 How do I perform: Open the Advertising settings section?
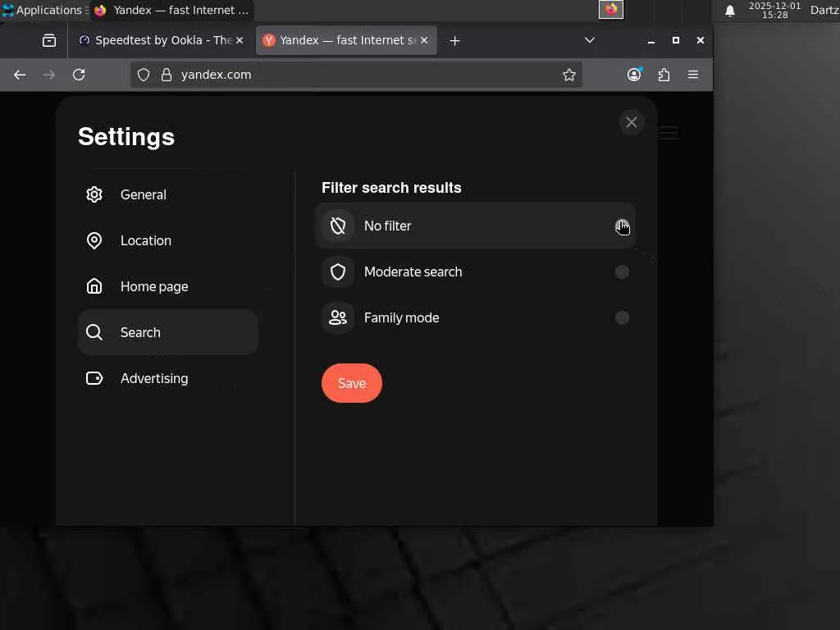coord(167,378)
